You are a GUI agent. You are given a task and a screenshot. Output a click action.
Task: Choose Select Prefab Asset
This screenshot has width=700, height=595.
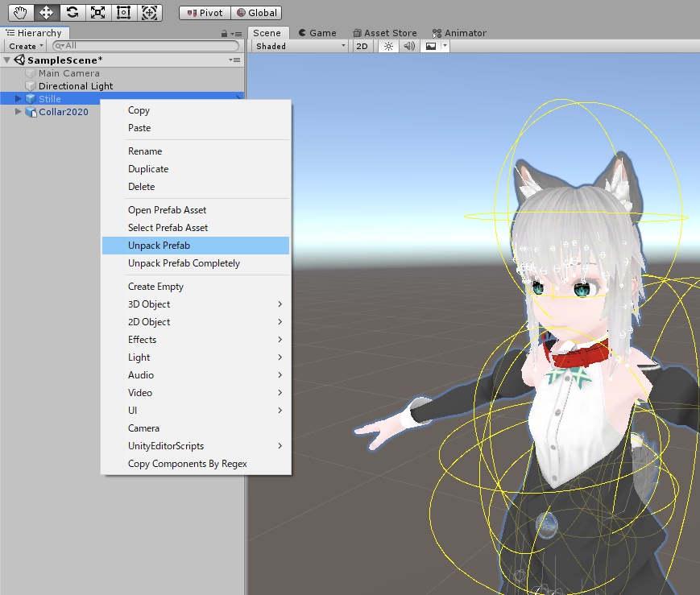coord(196,228)
